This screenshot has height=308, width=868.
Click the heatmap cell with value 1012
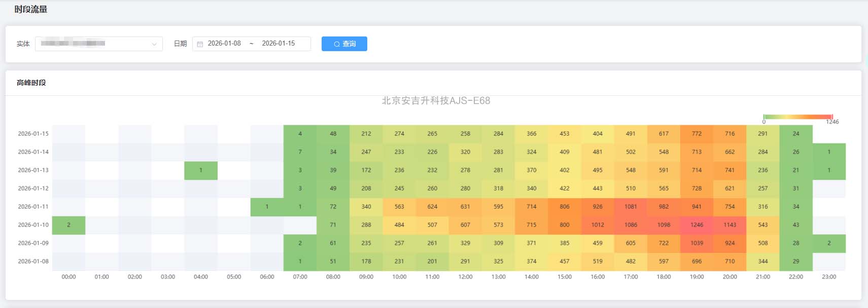[x=598, y=225]
